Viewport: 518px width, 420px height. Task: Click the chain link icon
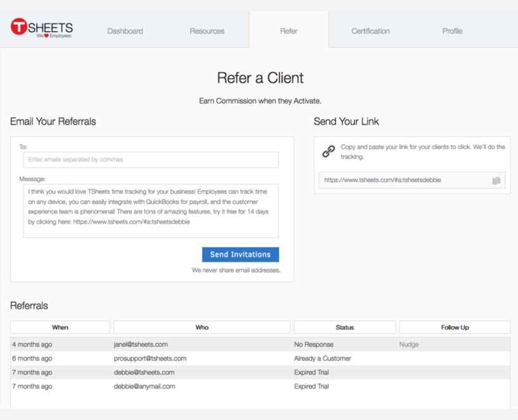click(x=329, y=151)
